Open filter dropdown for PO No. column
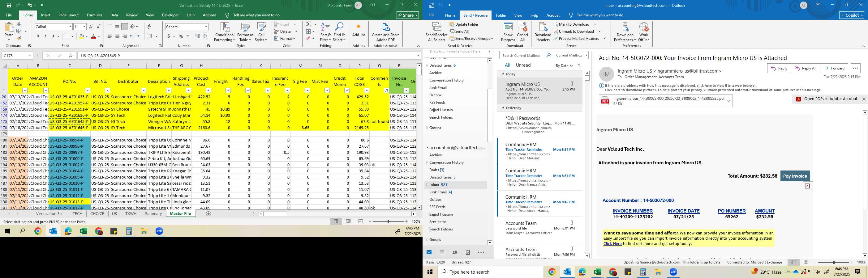868x278 pixels. click(88, 90)
